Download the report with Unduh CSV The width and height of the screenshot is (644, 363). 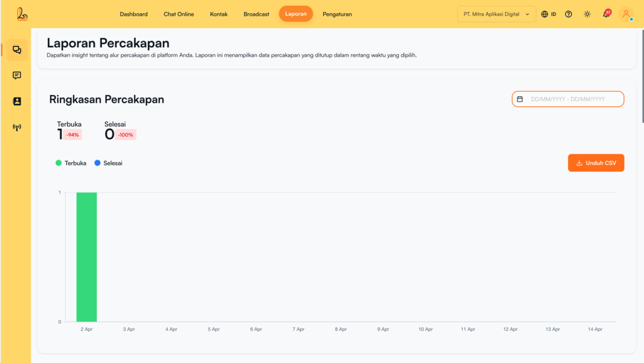coord(596,163)
